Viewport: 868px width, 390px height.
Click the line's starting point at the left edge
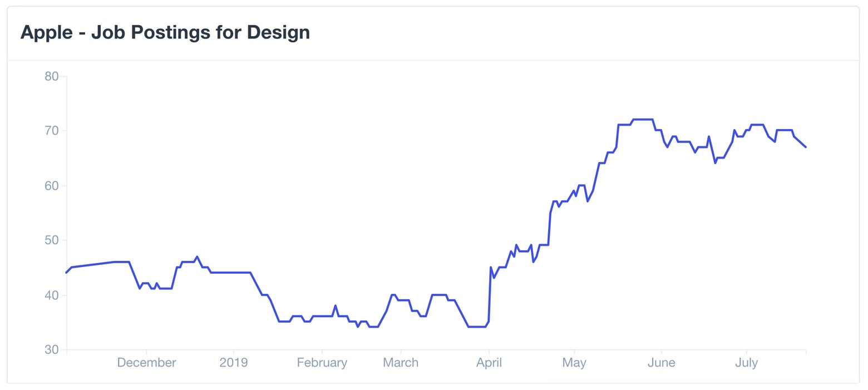tap(67, 272)
